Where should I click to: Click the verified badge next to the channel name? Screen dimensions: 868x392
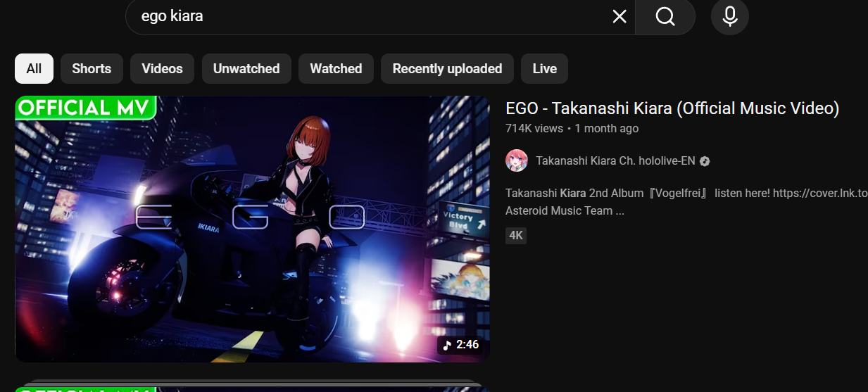point(705,161)
